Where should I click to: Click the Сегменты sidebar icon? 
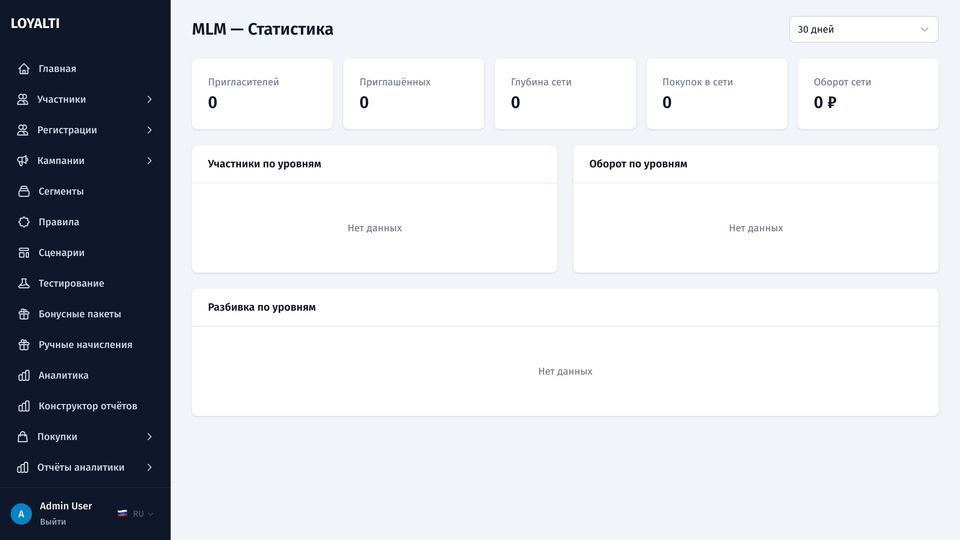(x=24, y=191)
